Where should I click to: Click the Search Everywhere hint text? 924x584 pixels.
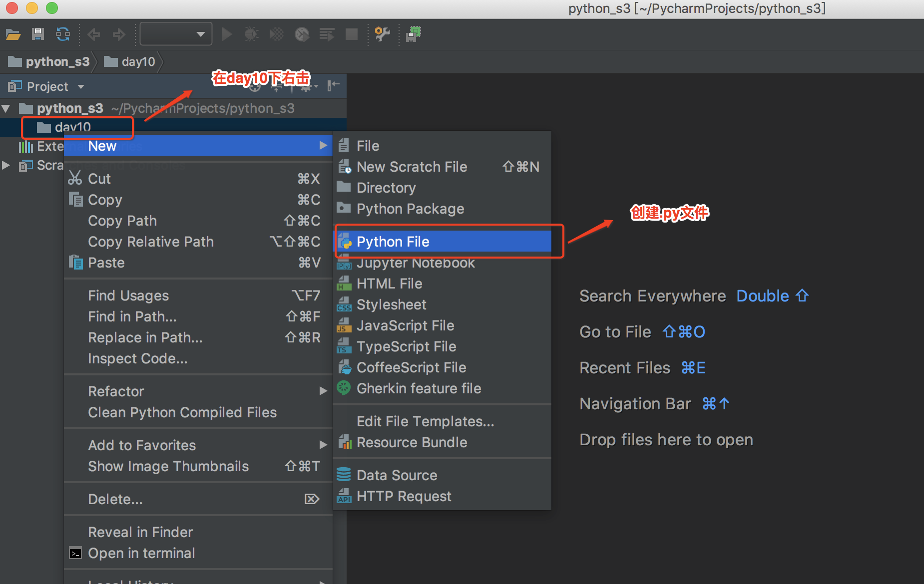[x=652, y=296]
